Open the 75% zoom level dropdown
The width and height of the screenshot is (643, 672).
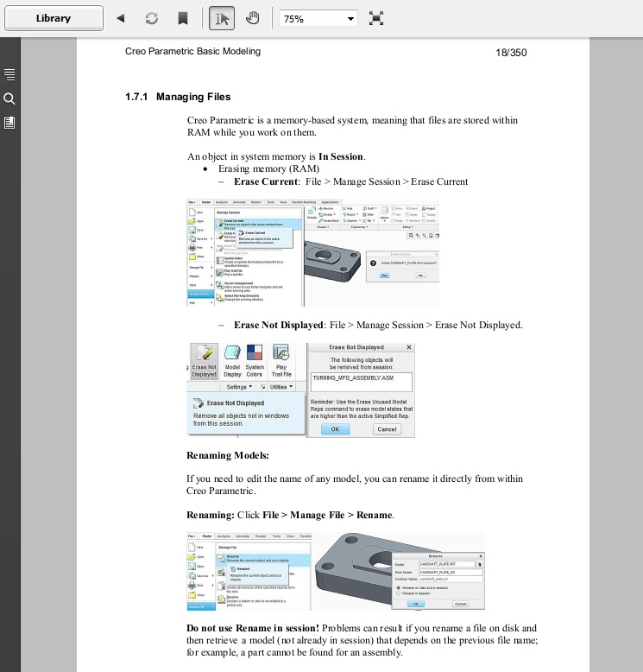point(318,18)
